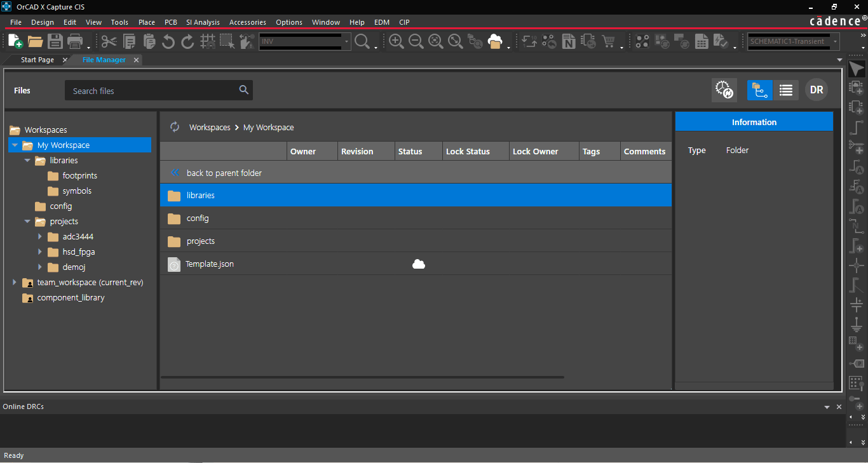Click the Zoom out magnifier icon
Image resolution: width=868 pixels, height=463 pixels.
(x=416, y=41)
